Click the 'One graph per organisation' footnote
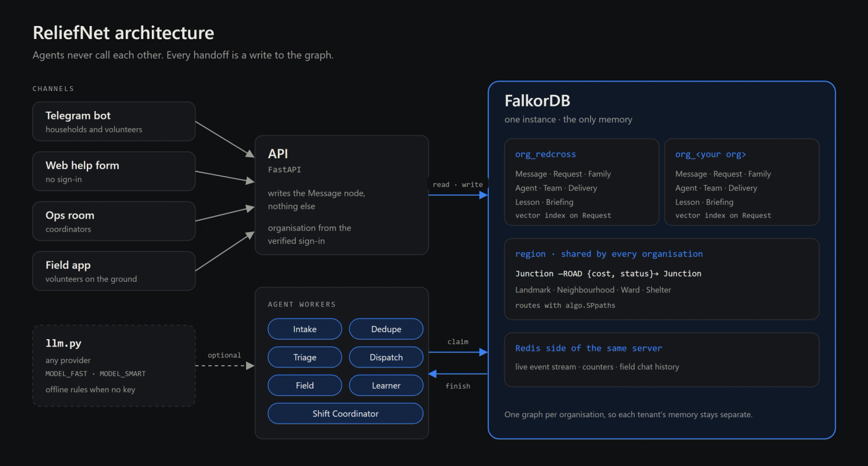Viewport: 868px width, 466px height. point(628,414)
